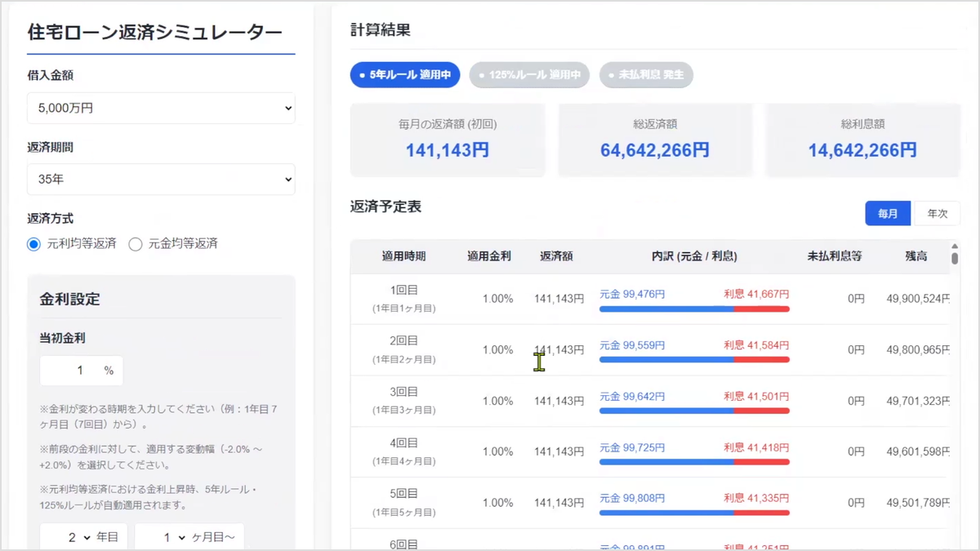980x551 pixels.
Task: Click balance 49,701,323円 in 3回目 row
Action: click(918, 402)
